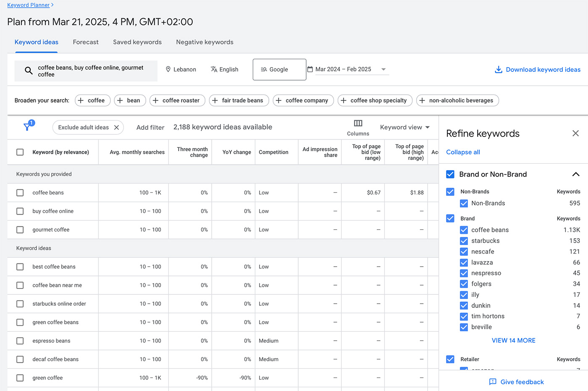Image resolution: width=588 pixels, height=391 pixels.
Task: Click the $1.88 high bid value
Action: pos(417,193)
